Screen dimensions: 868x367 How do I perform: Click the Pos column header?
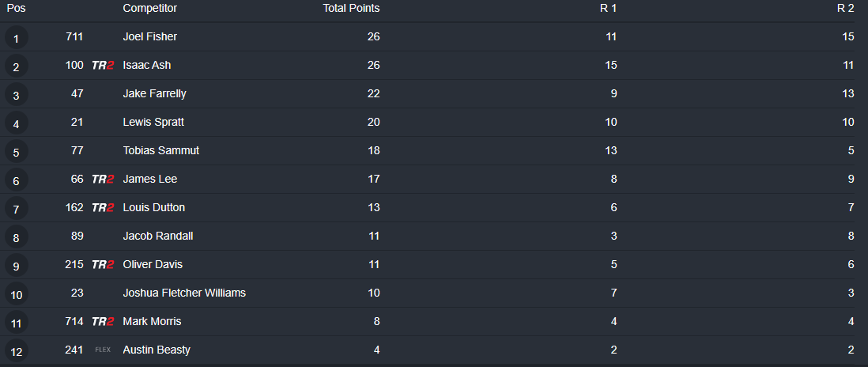(16, 9)
